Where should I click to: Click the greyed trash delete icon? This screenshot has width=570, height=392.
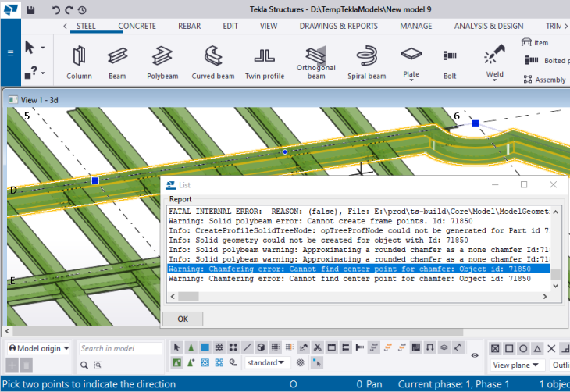[27, 365]
